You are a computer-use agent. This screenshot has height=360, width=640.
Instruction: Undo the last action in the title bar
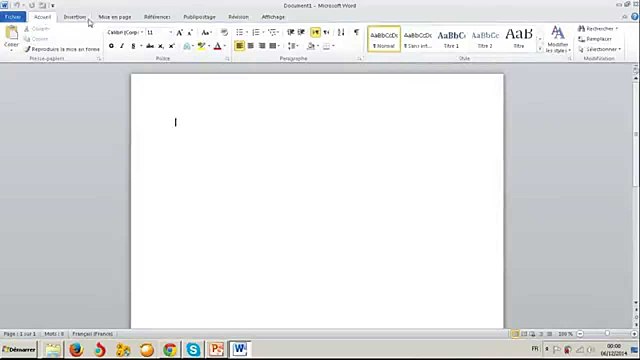17,5
